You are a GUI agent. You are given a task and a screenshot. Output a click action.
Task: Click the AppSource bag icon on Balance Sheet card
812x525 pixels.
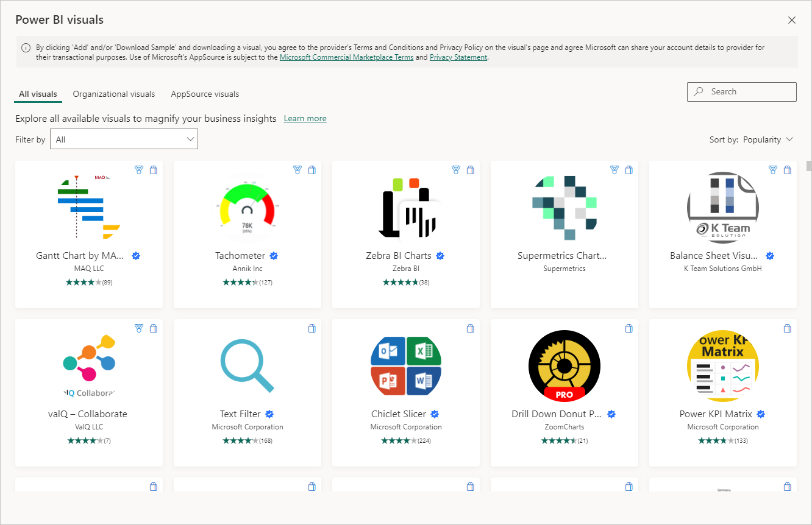click(x=788, y=170)
